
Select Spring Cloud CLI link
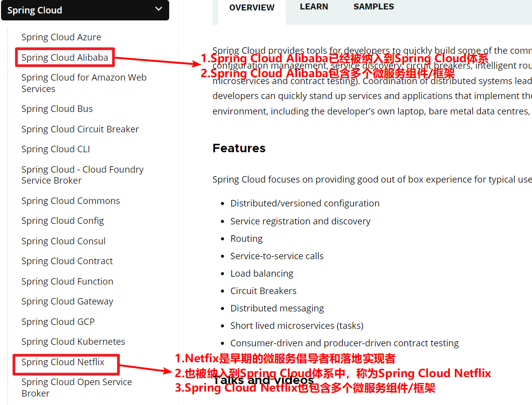tap(56, 149)
